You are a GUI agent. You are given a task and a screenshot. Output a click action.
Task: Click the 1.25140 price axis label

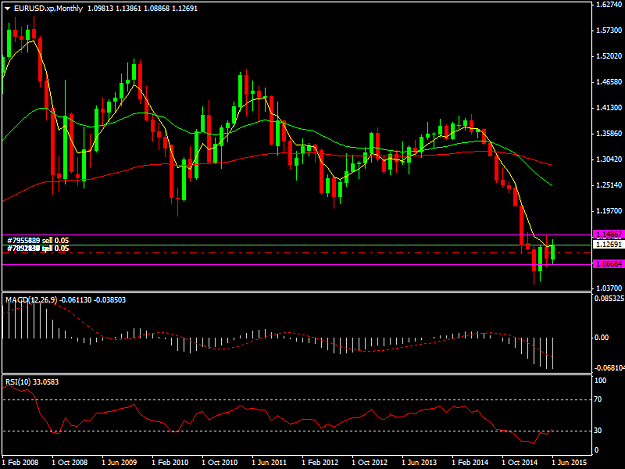pyautogui.click(x=609, y=185)
